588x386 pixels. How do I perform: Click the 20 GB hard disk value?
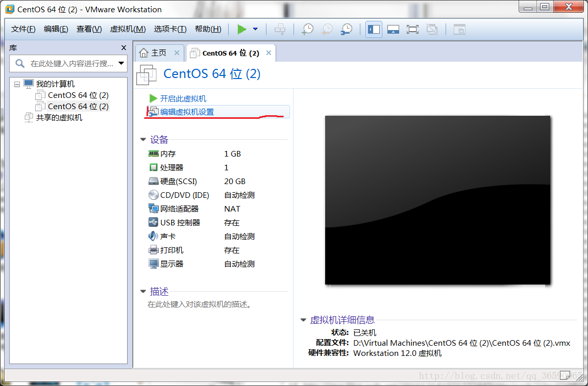[x=235, y=182]
